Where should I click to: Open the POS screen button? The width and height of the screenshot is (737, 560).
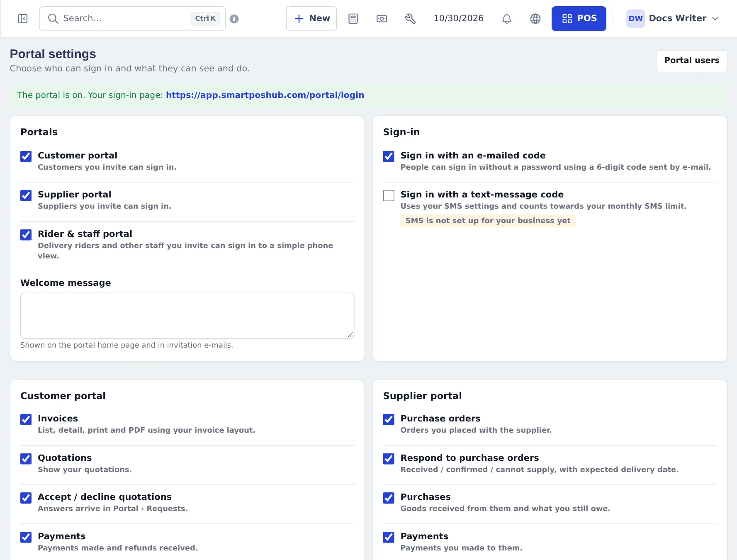click(579, 19)
